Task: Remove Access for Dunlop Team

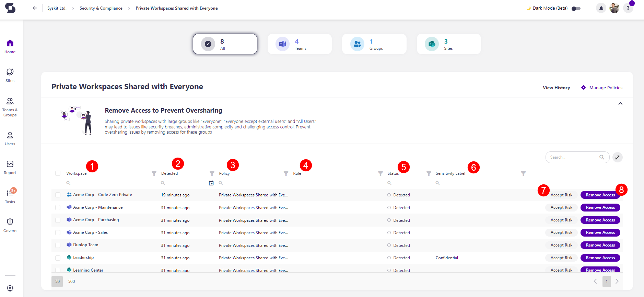Action: tap(600, 245)
